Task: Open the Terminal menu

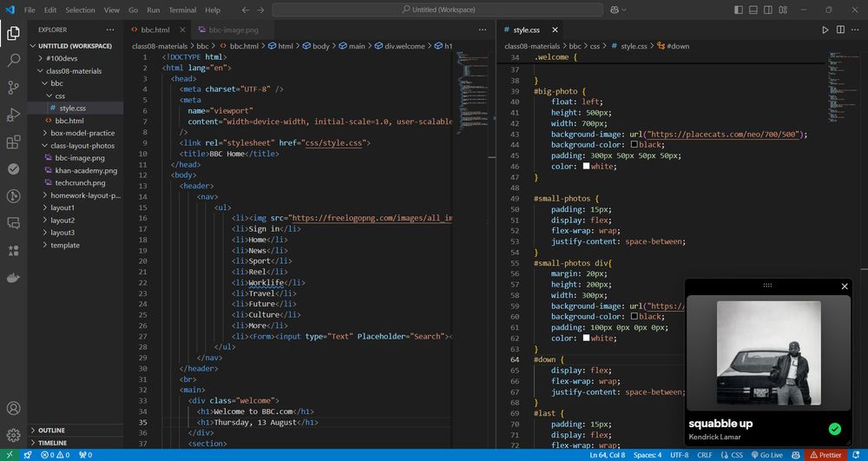Action: (x=182, y=10)
